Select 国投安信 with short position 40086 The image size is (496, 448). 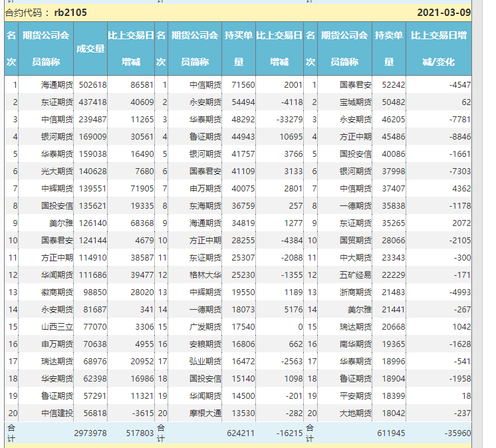pos(356,154)
